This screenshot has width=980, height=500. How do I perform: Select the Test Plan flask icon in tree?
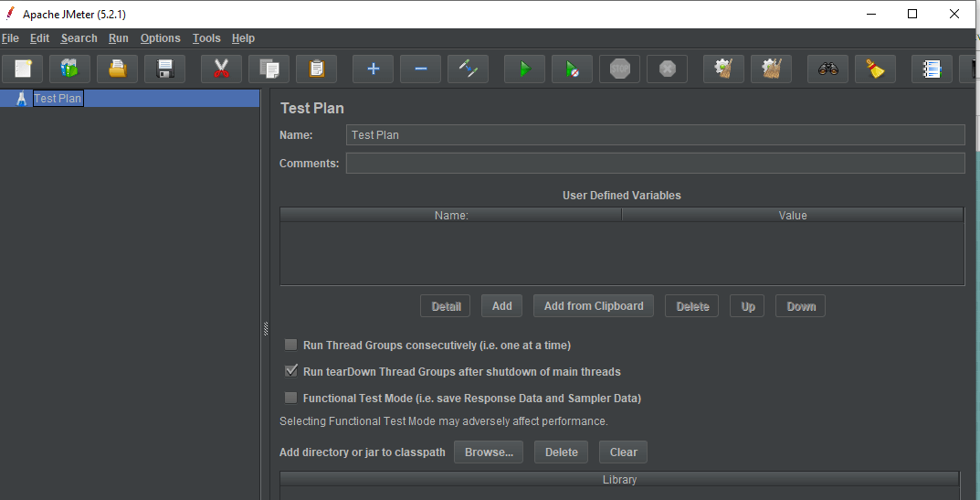[x=22, y=98]
